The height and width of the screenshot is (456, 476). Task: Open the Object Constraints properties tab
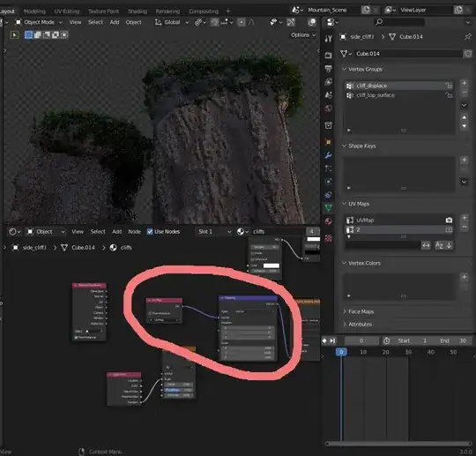pos(328,195)
